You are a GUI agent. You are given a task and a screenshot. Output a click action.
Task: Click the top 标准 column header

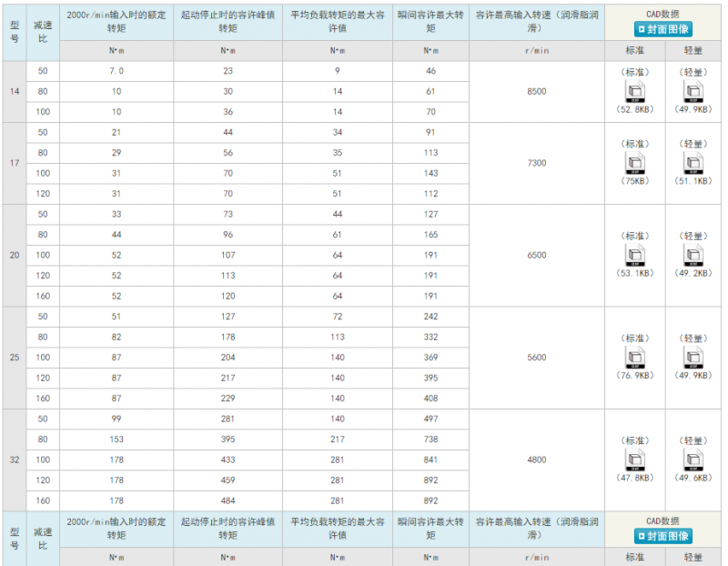(634, 51)
